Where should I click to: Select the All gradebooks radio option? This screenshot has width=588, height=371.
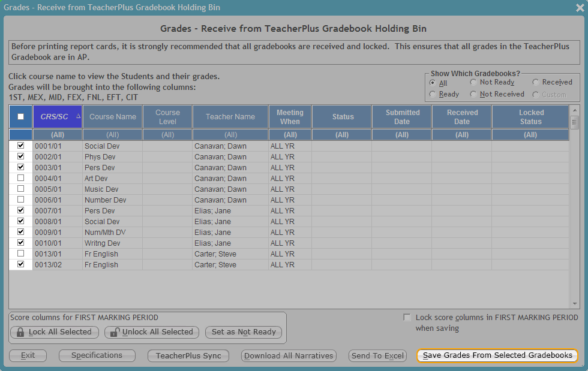click(x=433, y=83)
